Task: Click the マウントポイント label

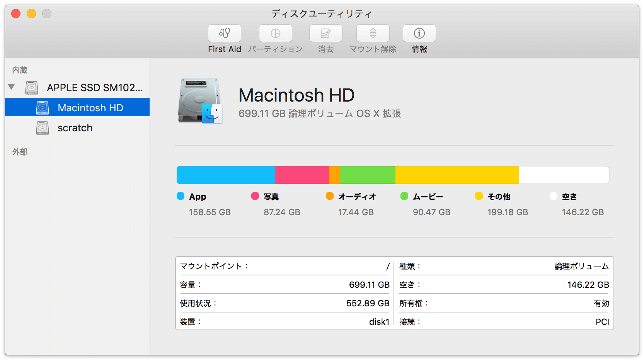Action: point(214,266)
